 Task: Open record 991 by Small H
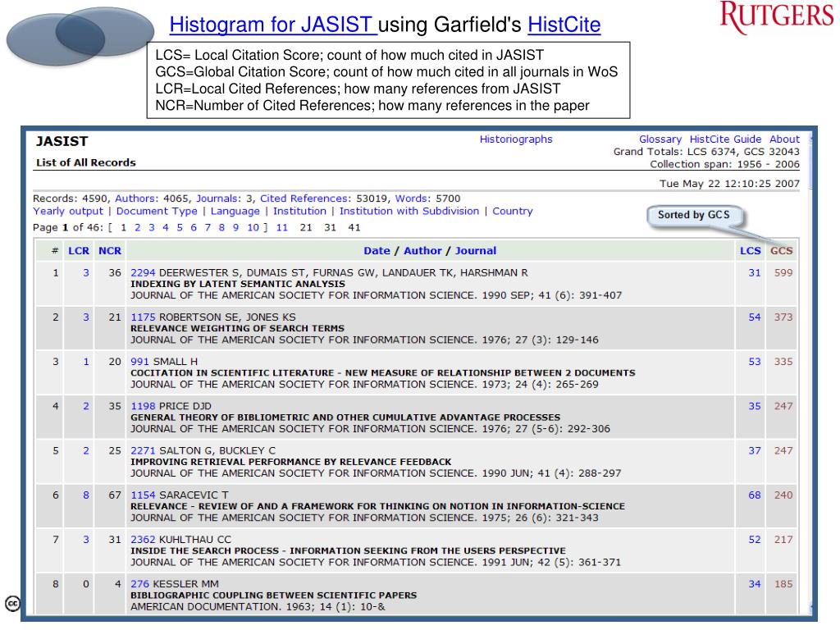pyautogui.click(x=139, y=362)
